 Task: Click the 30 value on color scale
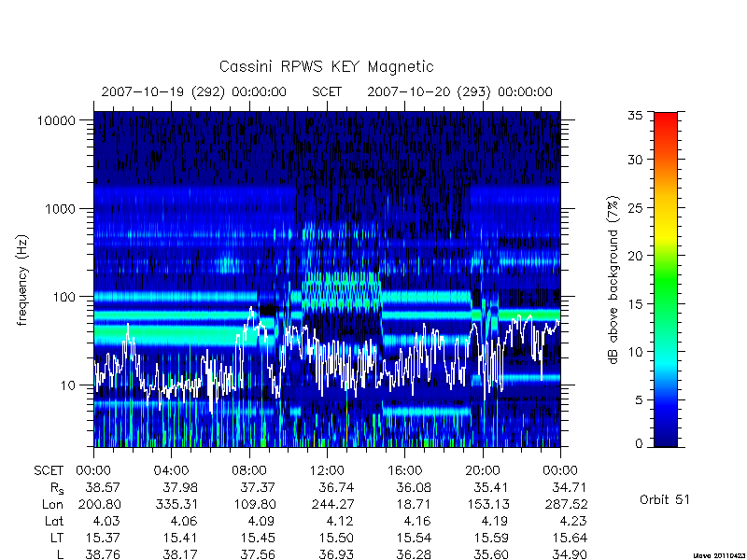click(x=635, y=160)
